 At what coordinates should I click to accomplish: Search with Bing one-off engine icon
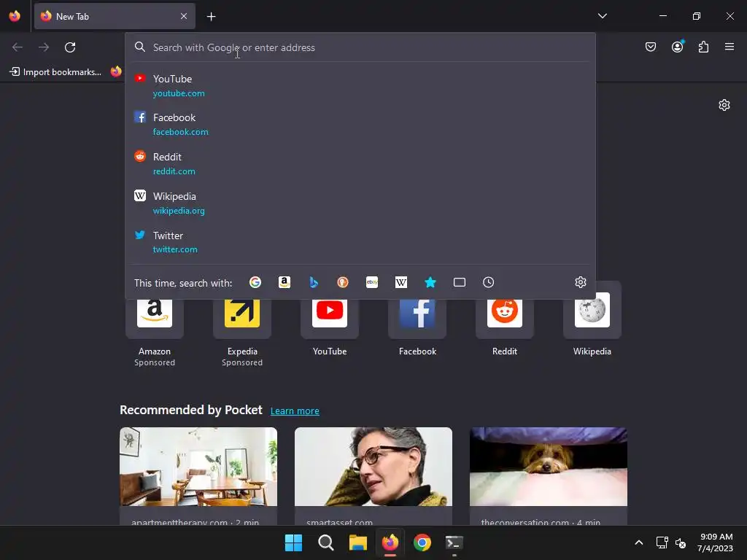pos(314,282)
